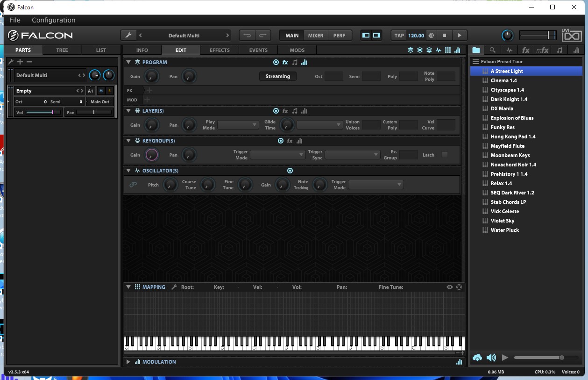This screenshot has height=380, width=588.
Task: Collapse the KEYGROUP(S) section
Action: pyautogui.click(x=128, y=141)
